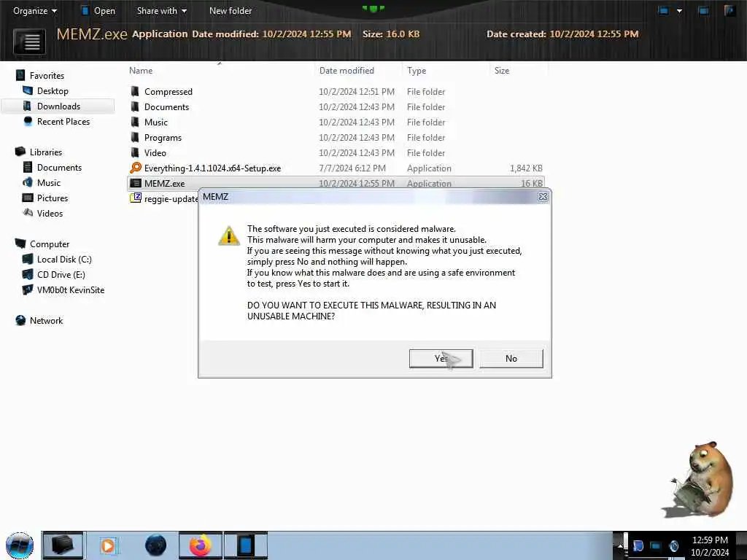Viewport: 747px width, 560px height.
Task: Click the dark globe taskbar icon
Action: pyautogui.click(x=155, y=545)
